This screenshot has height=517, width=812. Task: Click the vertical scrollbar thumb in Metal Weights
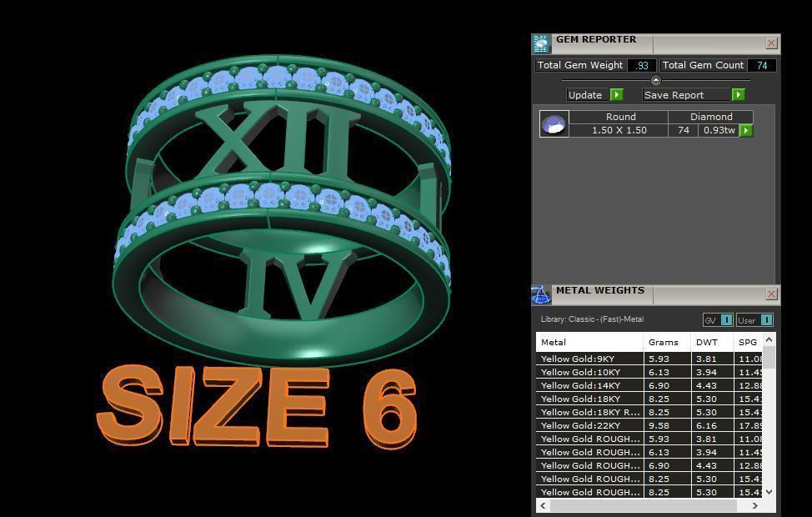pyautogui.click(x=769, y=358)
